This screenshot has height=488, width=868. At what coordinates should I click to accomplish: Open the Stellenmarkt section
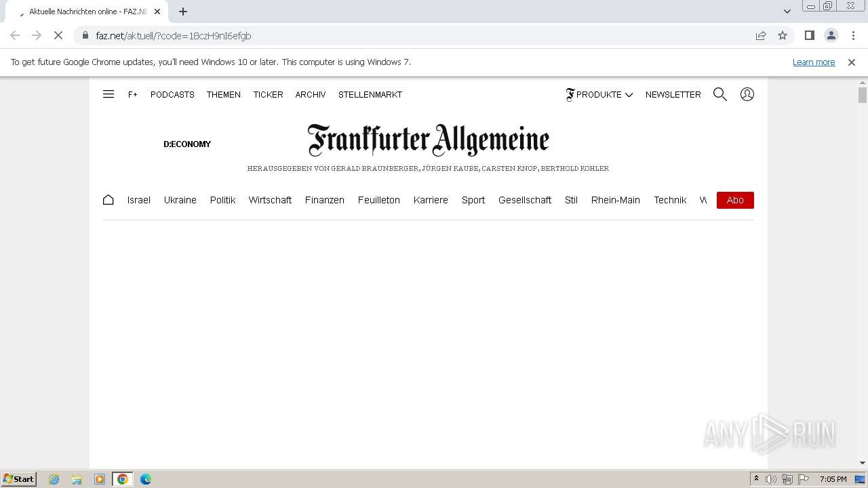click(370, 94)
